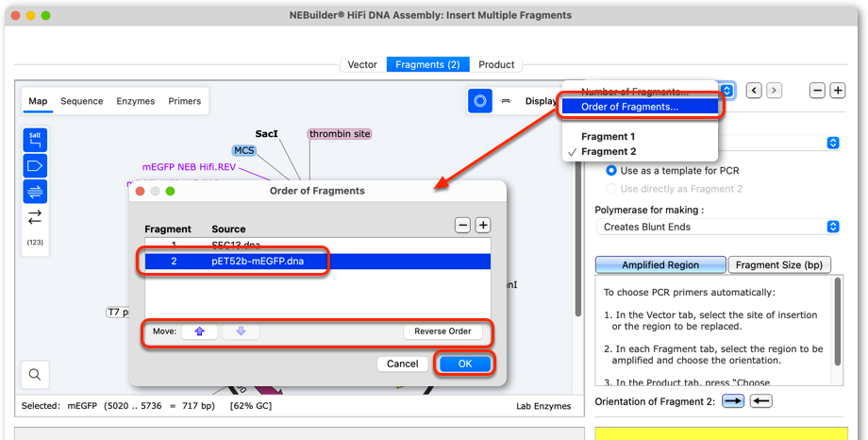Viewport: 868px width, 440px height.
Task: Toggle the (123) numbering icon
Action: [x=35, y=242]
